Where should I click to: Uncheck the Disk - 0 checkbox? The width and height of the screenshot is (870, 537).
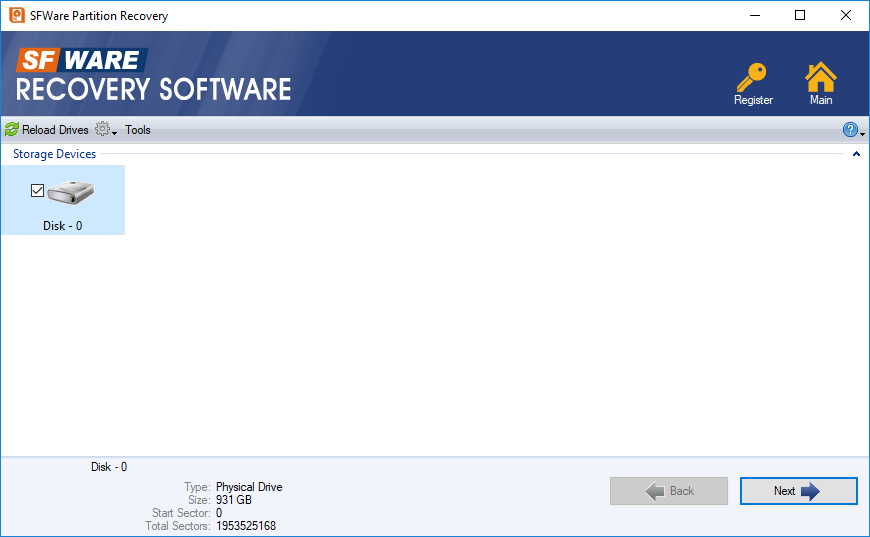point(37,190)
